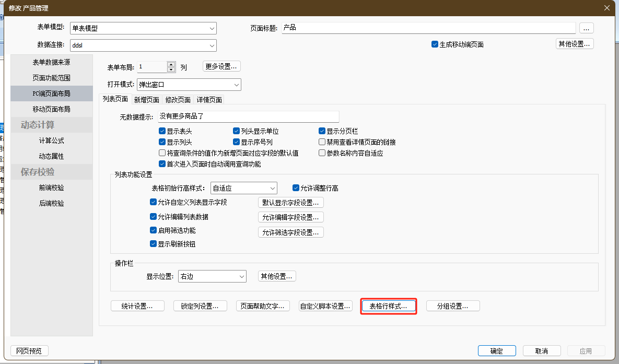This screenshot has height=364, width=619.
Task: Uncheck the 显示分页栏 option
Action: tap(322, 132)
